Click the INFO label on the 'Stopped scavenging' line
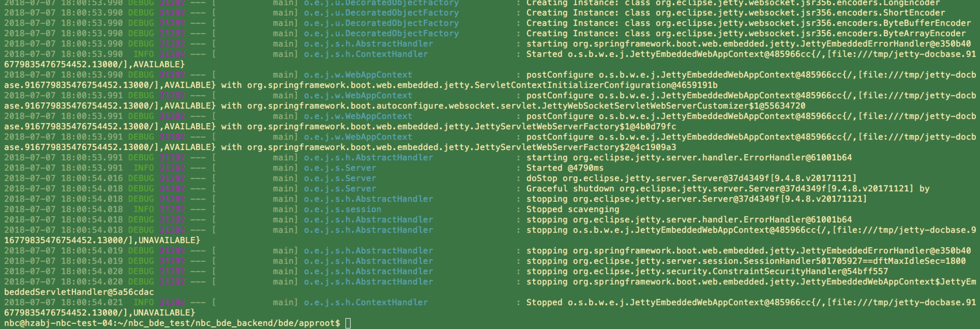 pos(144,209)
